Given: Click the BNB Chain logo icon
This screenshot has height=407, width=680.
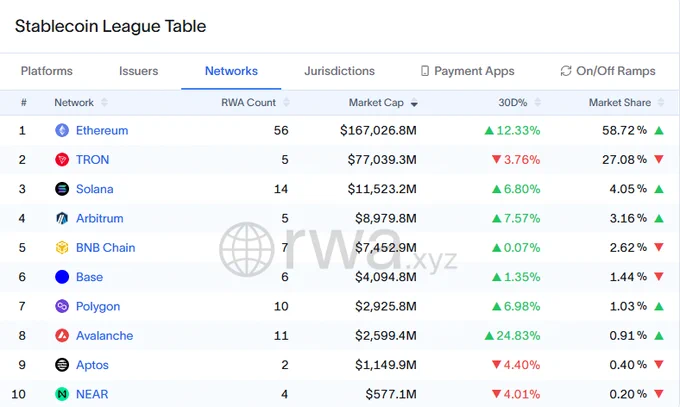Looking at the screenshot, I should pyautogui.click(x=62, y=247).
